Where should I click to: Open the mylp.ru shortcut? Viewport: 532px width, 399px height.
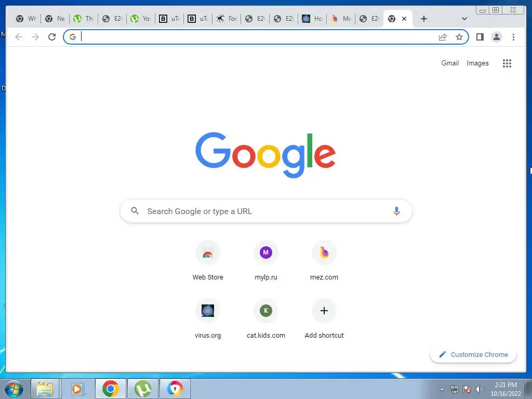pos(266,261)
